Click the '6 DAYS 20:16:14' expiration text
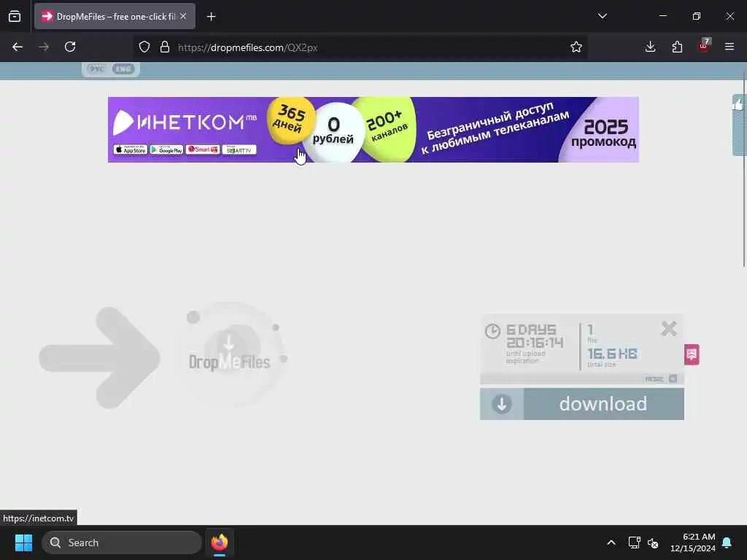Image resolution: width=747 pixels, height=560 pixels. point(535,336)
